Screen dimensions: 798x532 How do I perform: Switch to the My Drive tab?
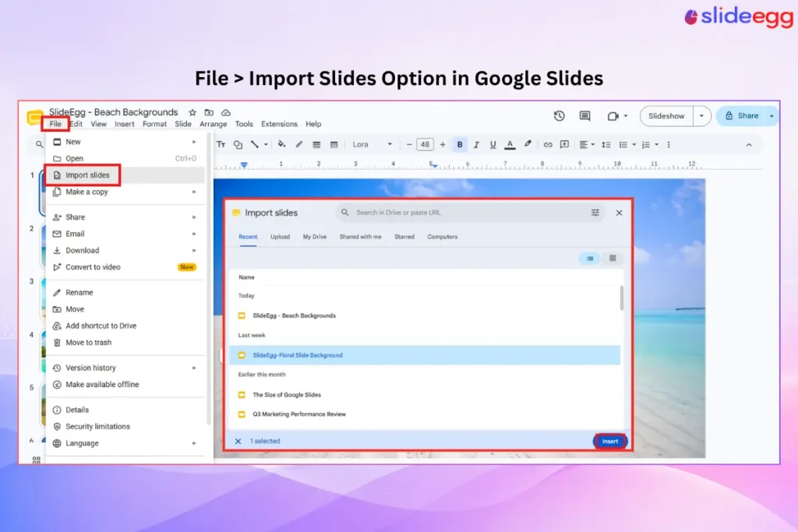[x=315, y=237]
